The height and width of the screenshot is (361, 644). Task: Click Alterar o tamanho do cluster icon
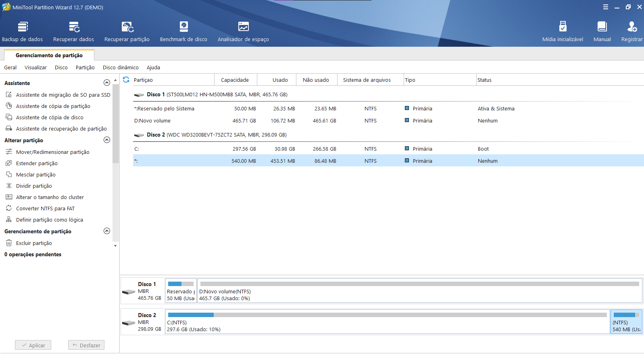pos(9,197)
